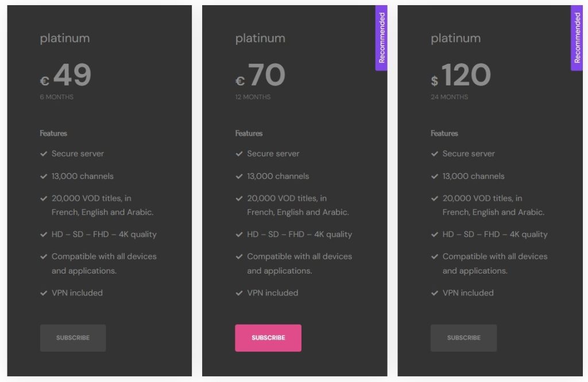Viewport: 588px width, 382px height.
Task: Click the Recommended ribbon on the €70 plan
Action: click(382, 38)
